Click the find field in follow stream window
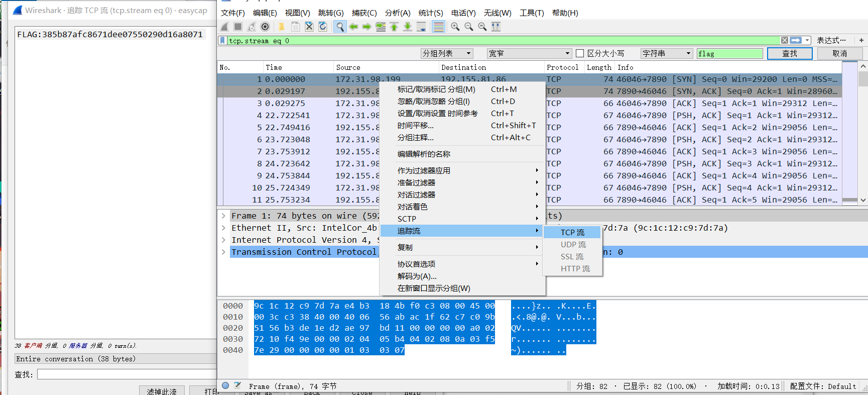The height and width of the screenshot is (395, 868). click(127, 374)
